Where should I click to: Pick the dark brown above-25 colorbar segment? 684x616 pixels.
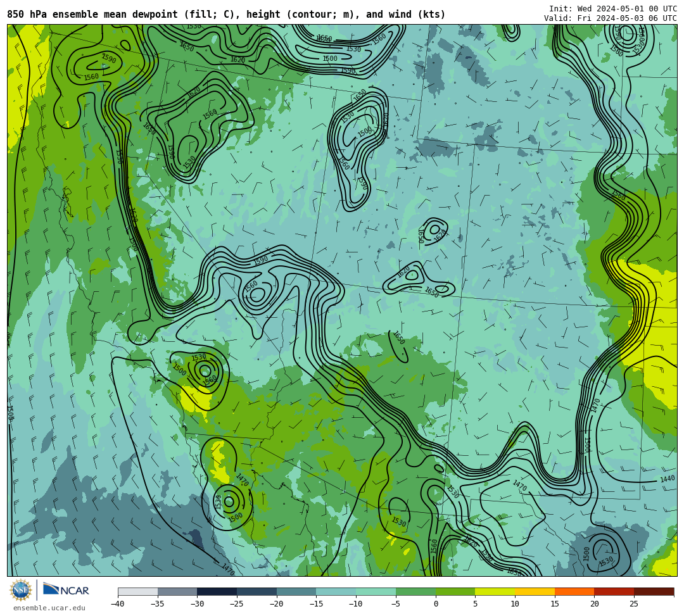pyautogui.click(x=654, y=591)
